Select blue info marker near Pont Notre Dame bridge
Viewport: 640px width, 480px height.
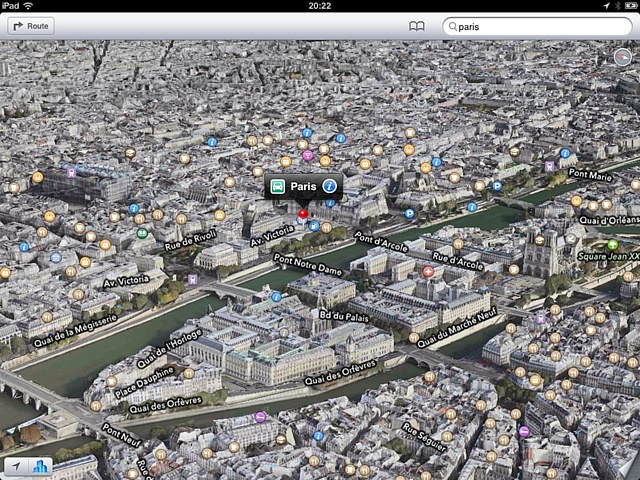point(276,297)
